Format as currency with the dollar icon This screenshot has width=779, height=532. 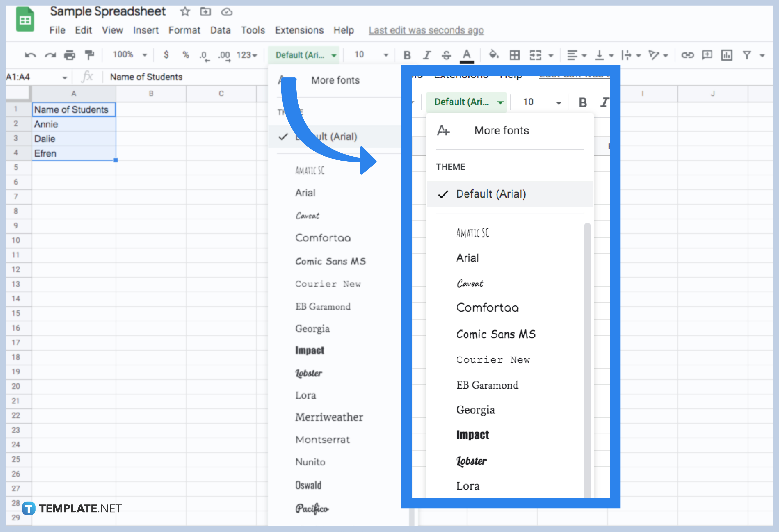pos(166,55)
